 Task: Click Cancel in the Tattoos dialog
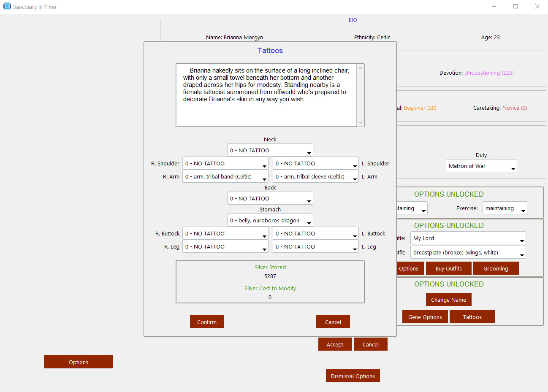coord(333,322)
